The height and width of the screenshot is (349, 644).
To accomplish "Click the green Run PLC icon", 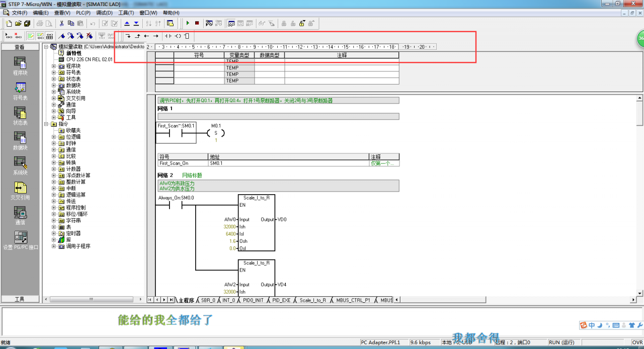I will [x=188, y=23].
